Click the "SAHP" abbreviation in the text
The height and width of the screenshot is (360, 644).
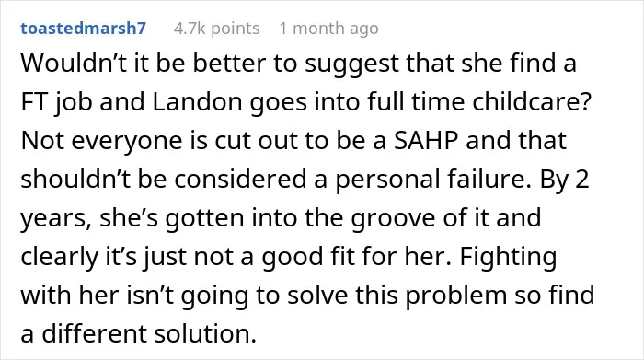coord(426,140)
